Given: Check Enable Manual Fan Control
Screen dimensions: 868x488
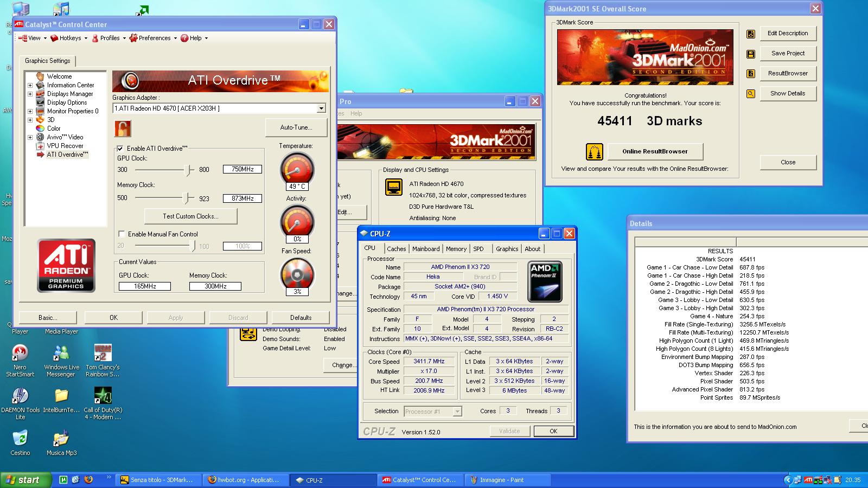Looking at the screenshot, I should (x=122, y=234).
